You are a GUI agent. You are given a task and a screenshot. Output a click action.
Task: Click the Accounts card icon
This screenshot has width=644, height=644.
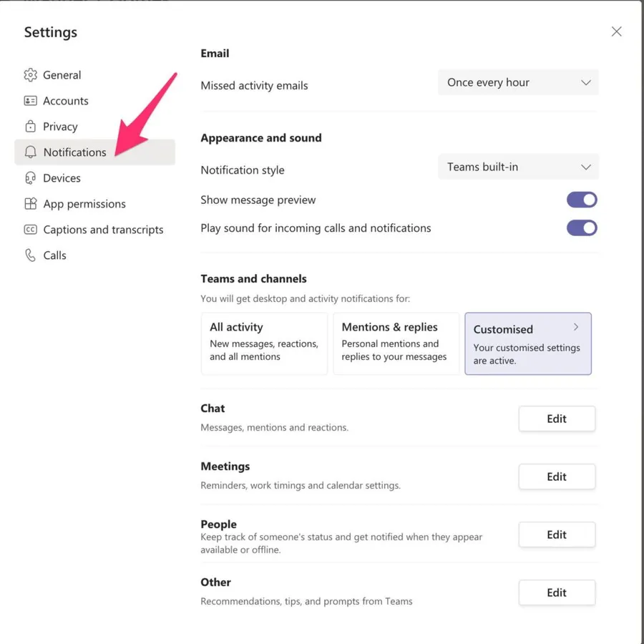(30, 101)
